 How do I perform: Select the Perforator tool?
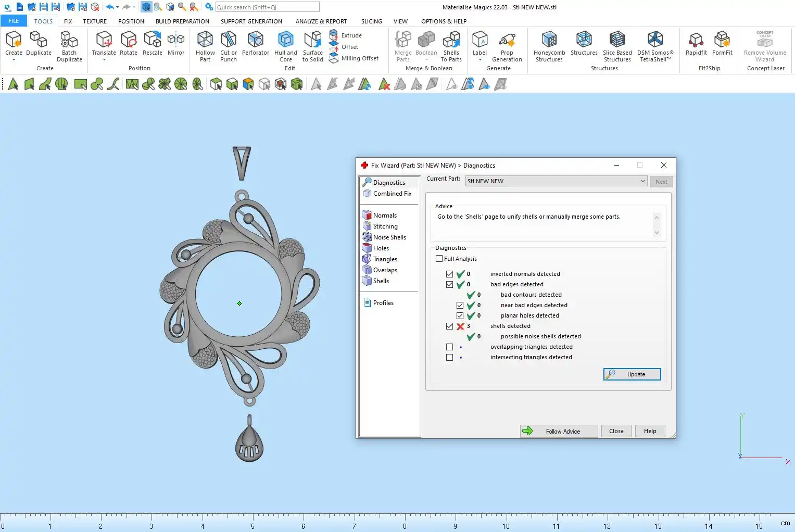click(255, 40)
